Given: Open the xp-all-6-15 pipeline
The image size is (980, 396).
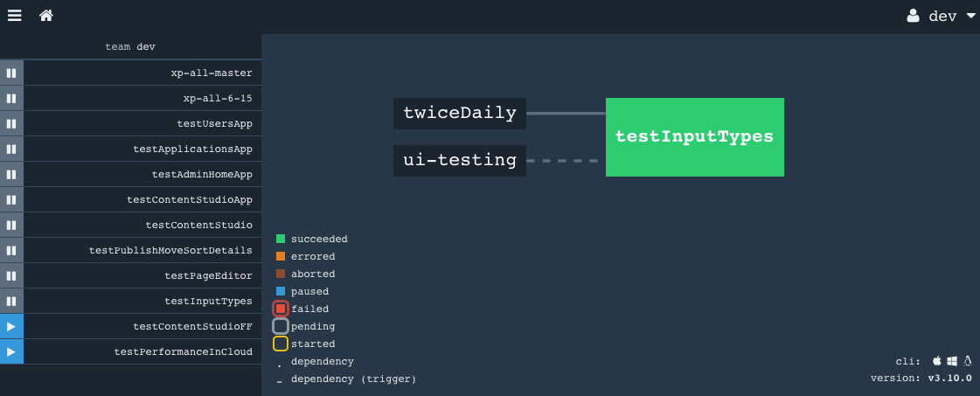Looking at the screenshot, I should coord(142,98).
